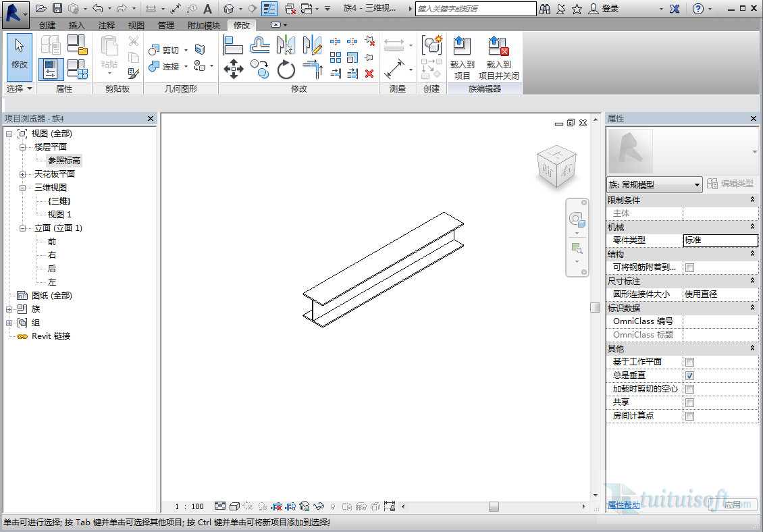Open the 剪切 geometry dropdown
The width and height of the screenshot is (763, 532).
[186, 50]
